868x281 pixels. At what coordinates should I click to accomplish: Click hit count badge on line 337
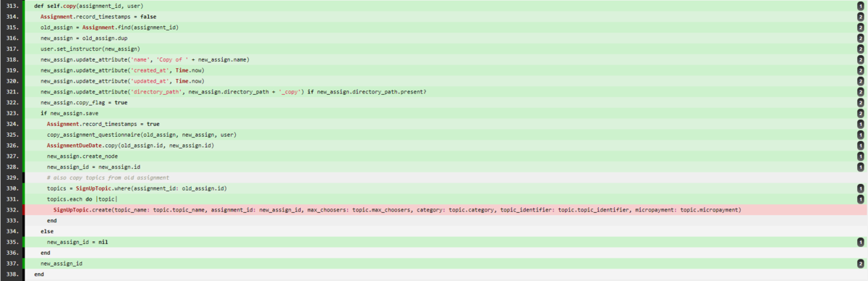[x=860, y=264]
